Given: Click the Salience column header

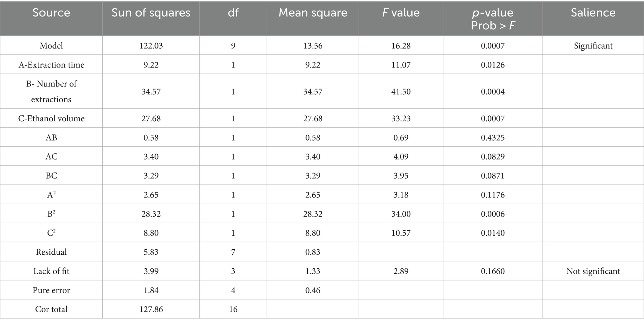Looking at the screenshot, I should (x=593, y=13).
